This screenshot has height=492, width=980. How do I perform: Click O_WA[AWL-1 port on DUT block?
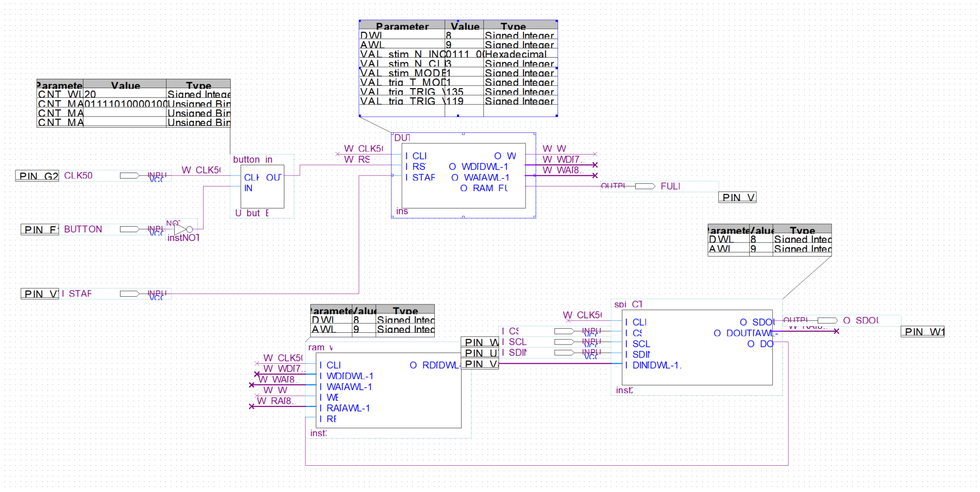(x=480, y=178)
